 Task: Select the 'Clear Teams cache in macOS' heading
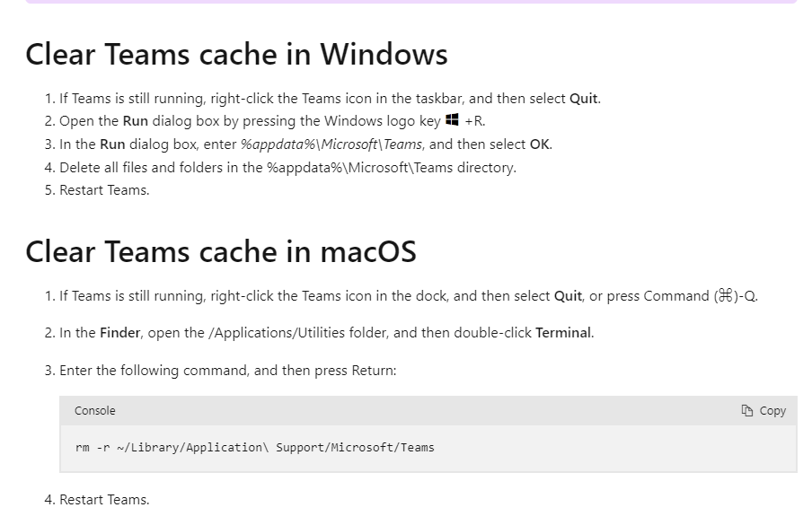[x=221, y=252]
